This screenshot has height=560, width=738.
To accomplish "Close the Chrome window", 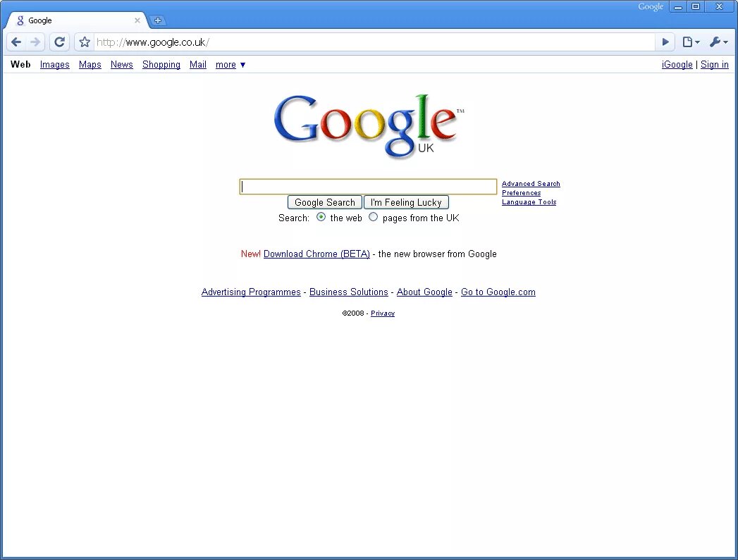I will tap(719, 6).
